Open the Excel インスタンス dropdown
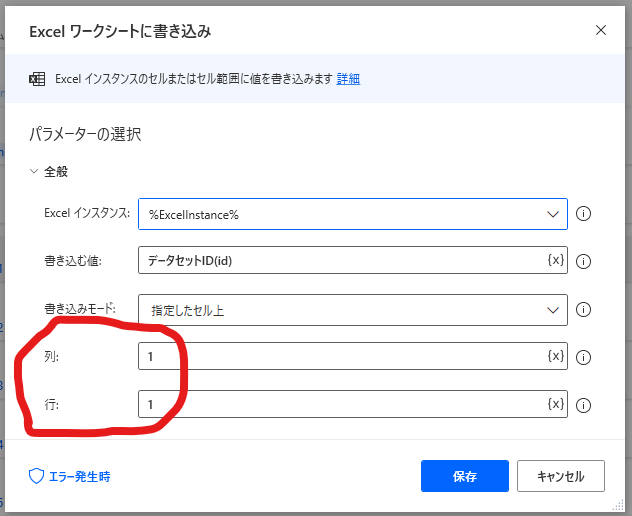The image size is (632, 516). [x=353, y=214]
